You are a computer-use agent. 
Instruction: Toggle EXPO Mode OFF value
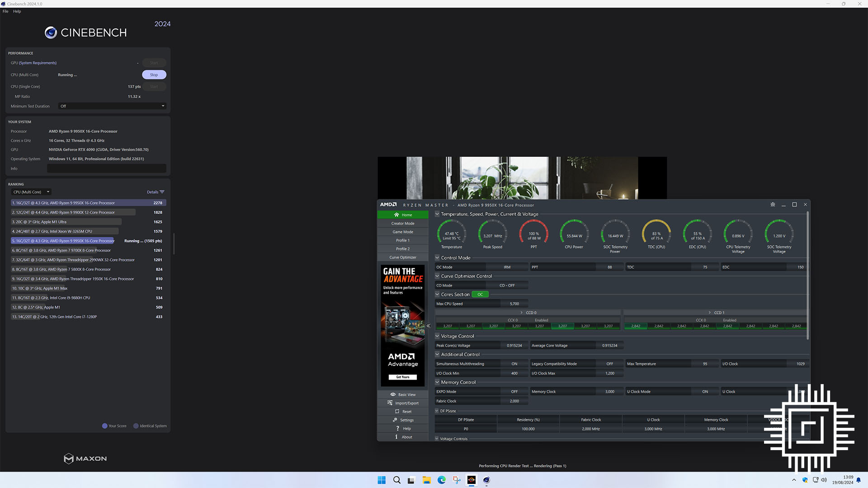tap(514, 392)
